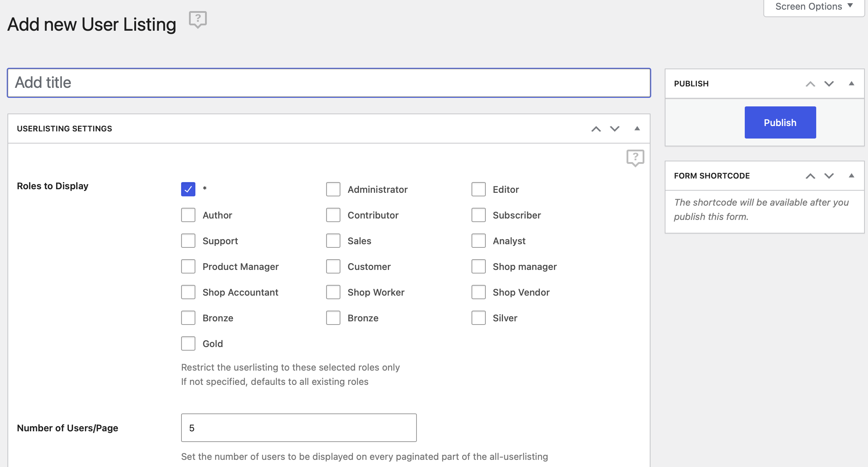Image resolution: width=868 pixels, height=467 pixels.
Task: Click the Add title field
Action: (329, 83)
